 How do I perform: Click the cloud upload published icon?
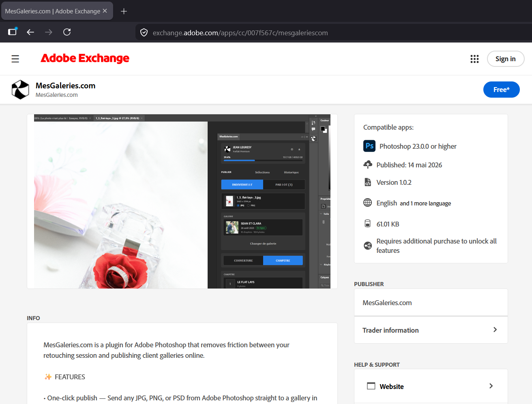click(x=368, y=165)
